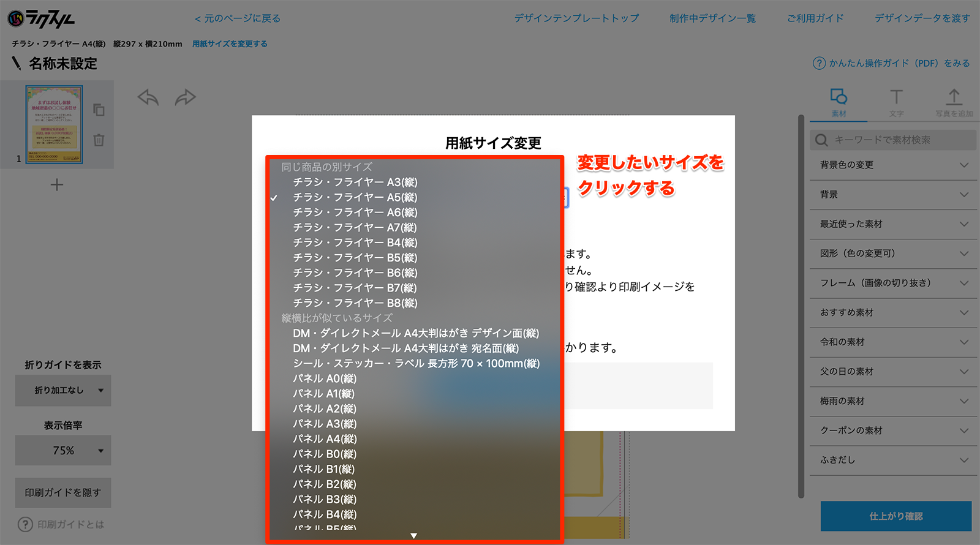Select DM A4大判はがき デザイン面(縦) option
The image size is (980, 545).
click(x=415, y=333)
